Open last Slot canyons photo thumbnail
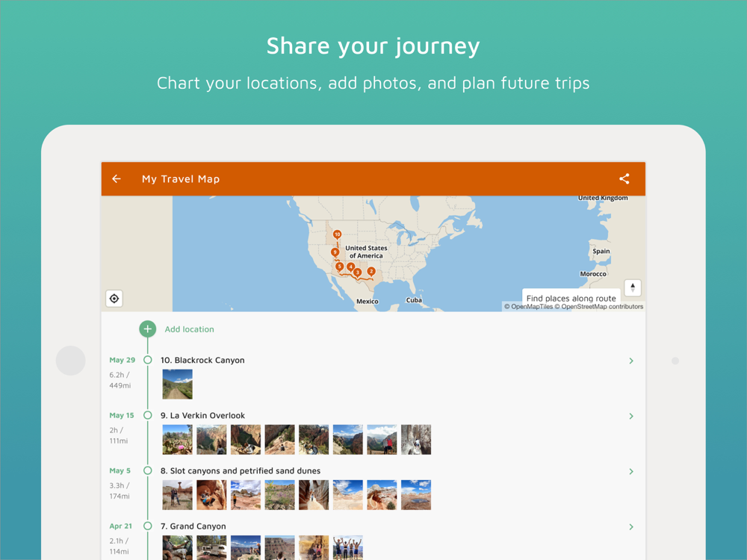The height and width of the screenshot is (560, 747). 416,495
